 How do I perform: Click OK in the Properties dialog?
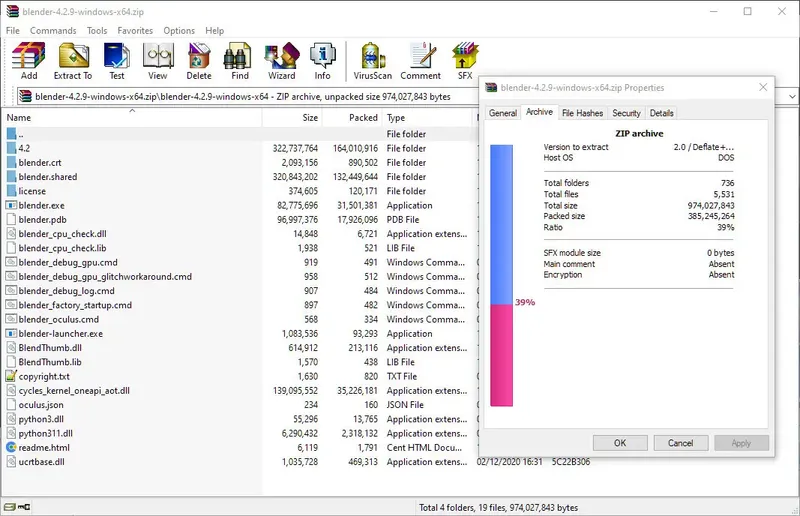pos(620,443)
